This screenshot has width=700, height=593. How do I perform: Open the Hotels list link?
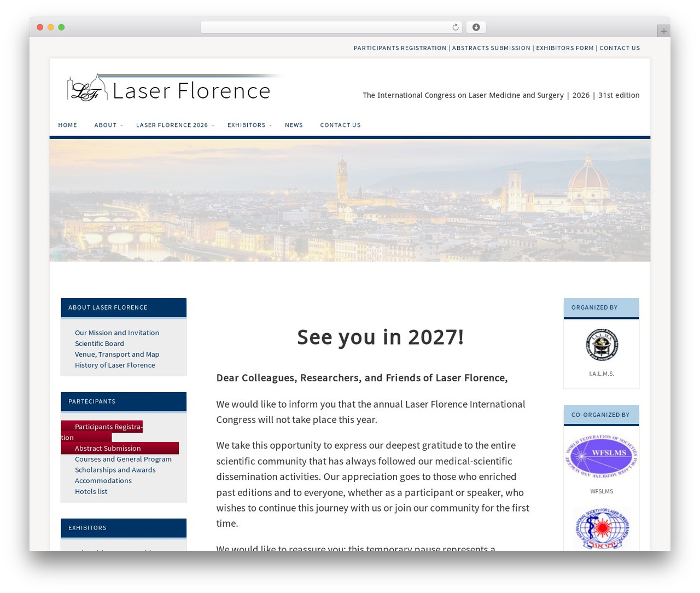pyautogui.click(x=91, y=491)
